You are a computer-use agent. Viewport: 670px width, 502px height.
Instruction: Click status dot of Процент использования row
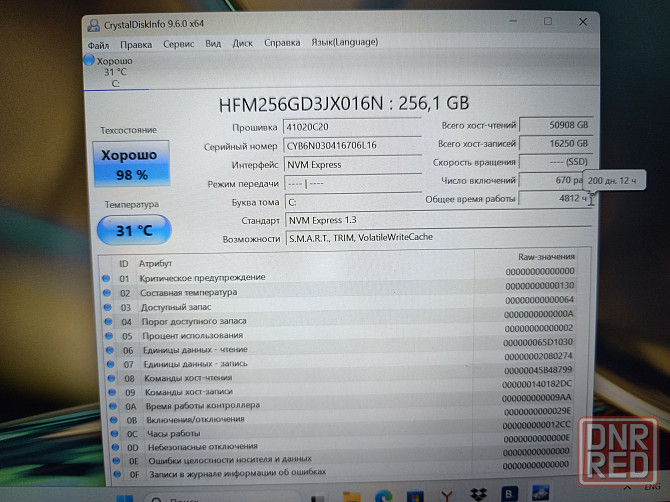point(109,336)
